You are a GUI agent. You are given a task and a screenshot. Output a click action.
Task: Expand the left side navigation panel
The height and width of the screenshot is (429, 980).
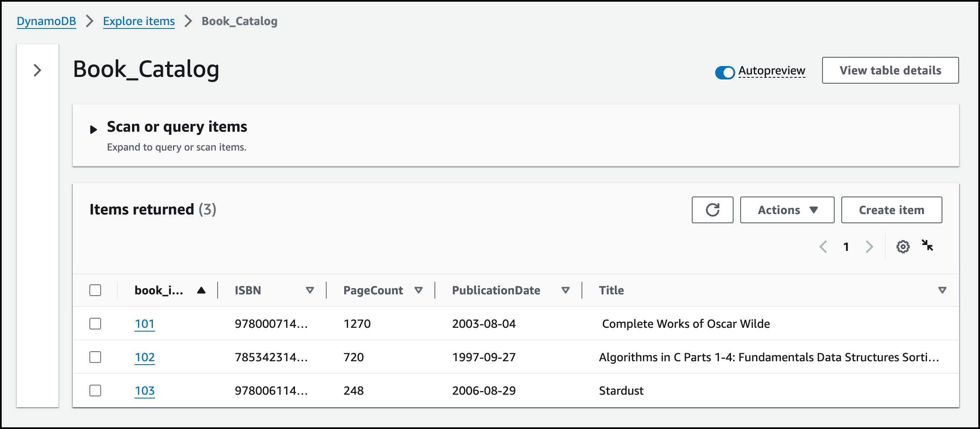coord(38,70)
